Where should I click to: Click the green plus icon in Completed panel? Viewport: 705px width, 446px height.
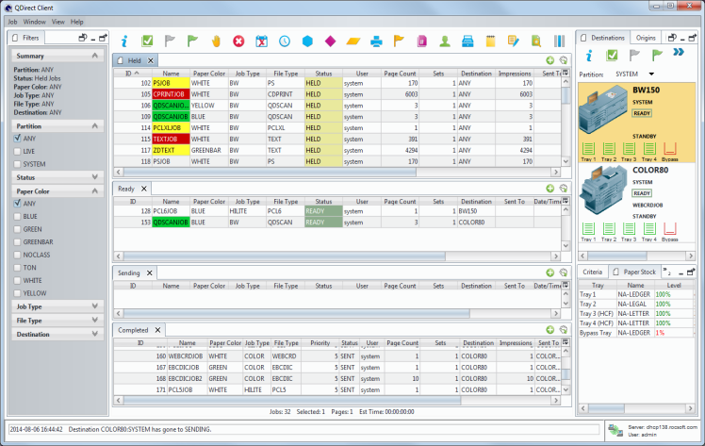click(550, 330)
